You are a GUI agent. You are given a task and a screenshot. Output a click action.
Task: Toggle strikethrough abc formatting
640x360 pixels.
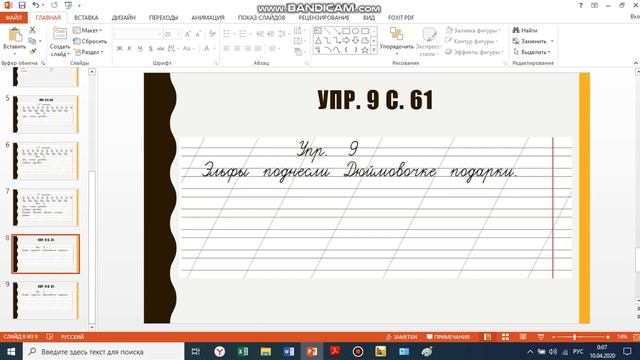coord(161,49)
